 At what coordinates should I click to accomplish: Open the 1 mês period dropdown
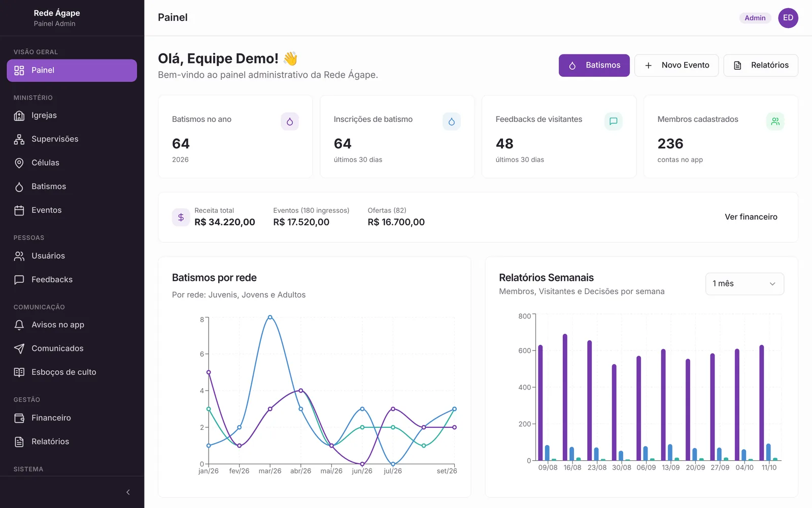(745, 284)
